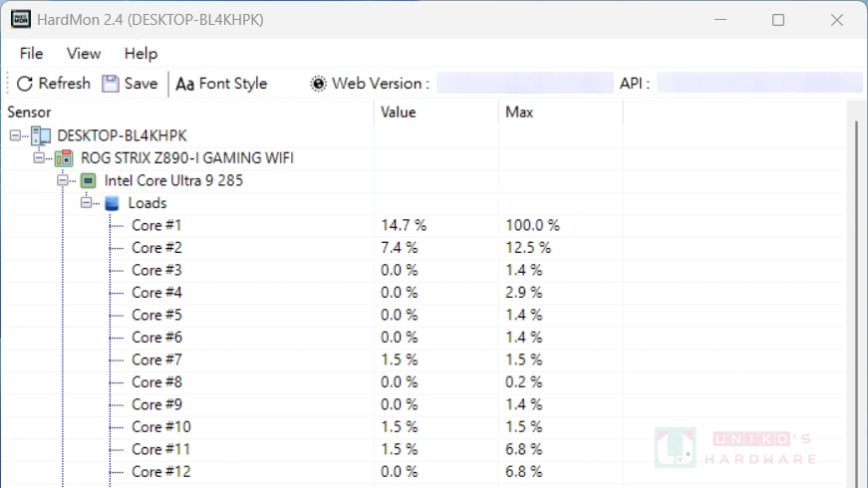Select Intel Core Ultra 9 285 label

click(x=173, y=180)
